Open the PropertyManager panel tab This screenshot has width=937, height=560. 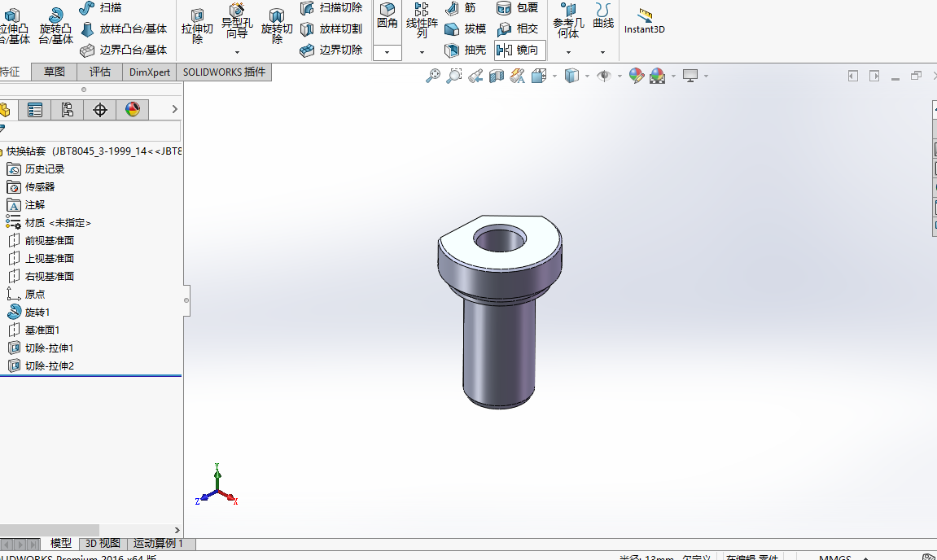(35, 110)
